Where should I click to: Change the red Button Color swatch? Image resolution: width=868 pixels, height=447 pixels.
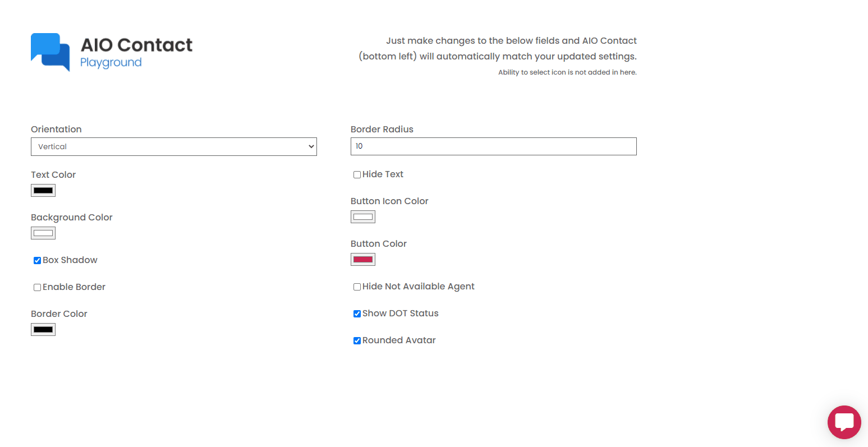pyautogui.click(x=363, y=260)
